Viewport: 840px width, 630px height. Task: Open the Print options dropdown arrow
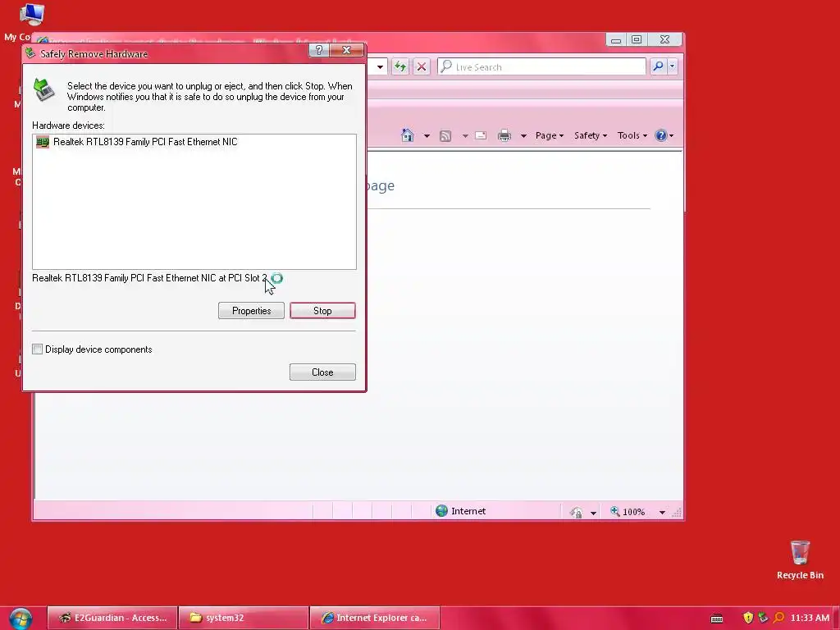(523, 136)
